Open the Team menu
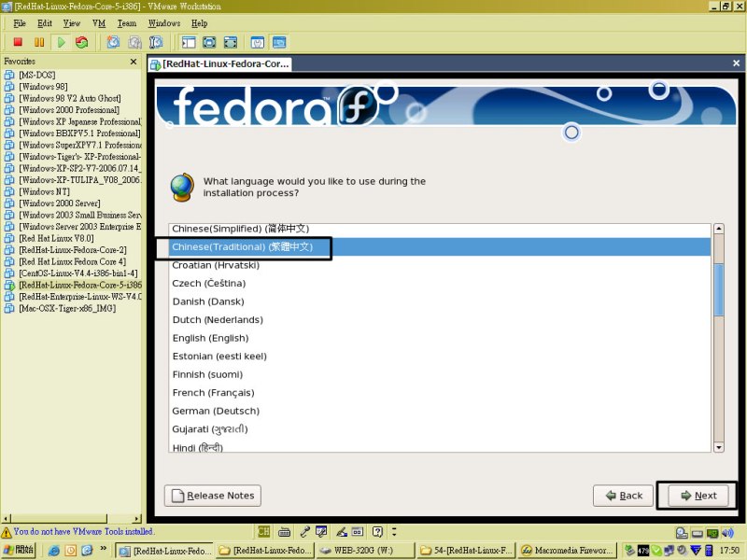 click(127, 23)
